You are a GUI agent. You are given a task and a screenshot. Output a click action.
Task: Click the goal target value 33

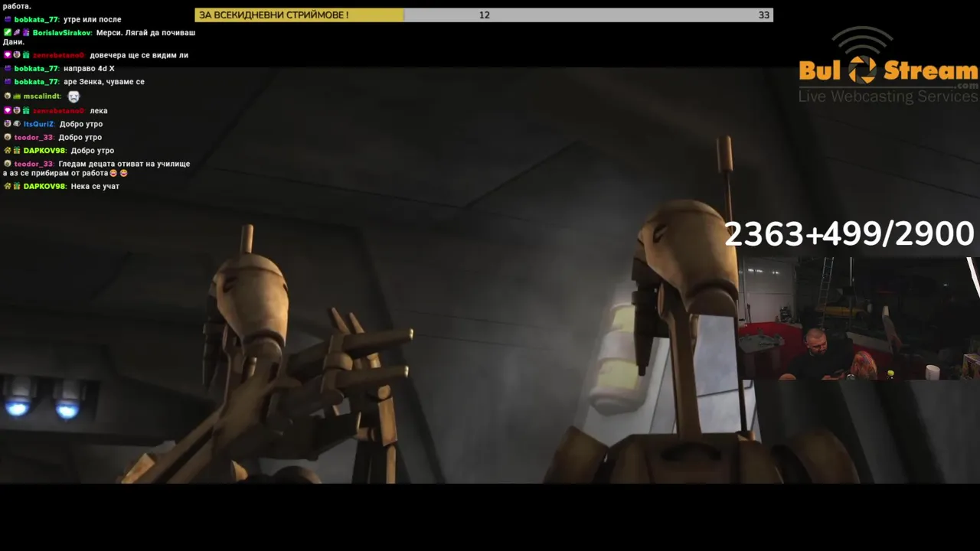pyautogui.click(x=763, y=15)
